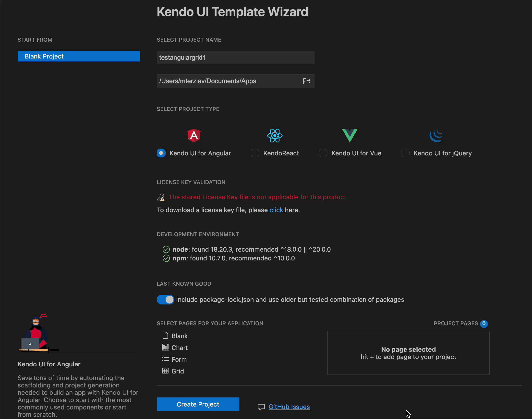
Task: Click the project name input field
Action: pyautogui.click(x=235, y=58)
